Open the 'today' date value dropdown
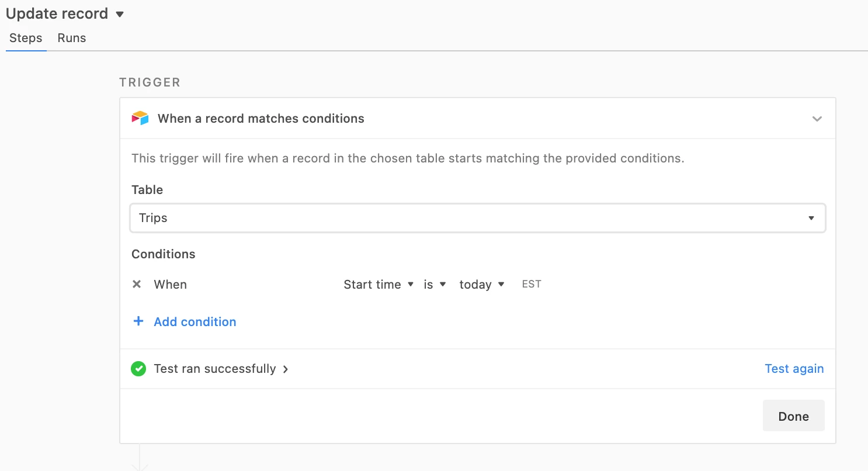The height and width of the screenshot is (471, 868). [482, 285]
